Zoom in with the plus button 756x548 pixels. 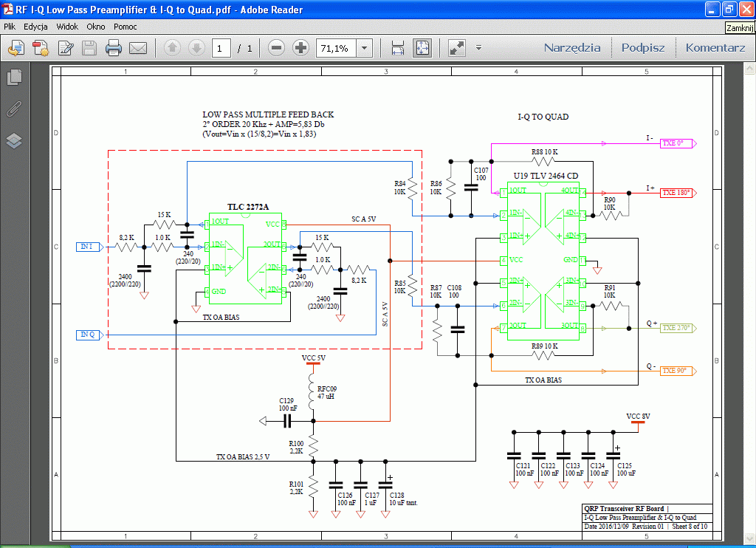[x=300, y=49]
